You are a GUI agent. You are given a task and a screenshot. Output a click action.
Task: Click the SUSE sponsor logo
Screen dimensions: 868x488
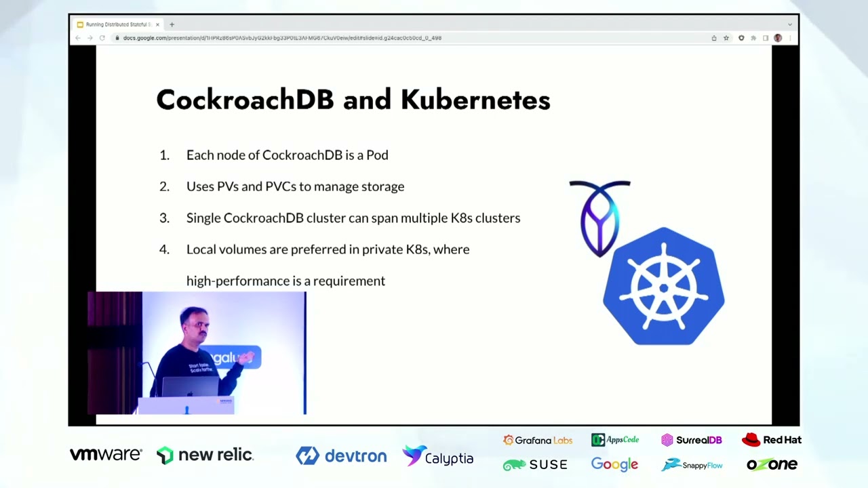535,465
